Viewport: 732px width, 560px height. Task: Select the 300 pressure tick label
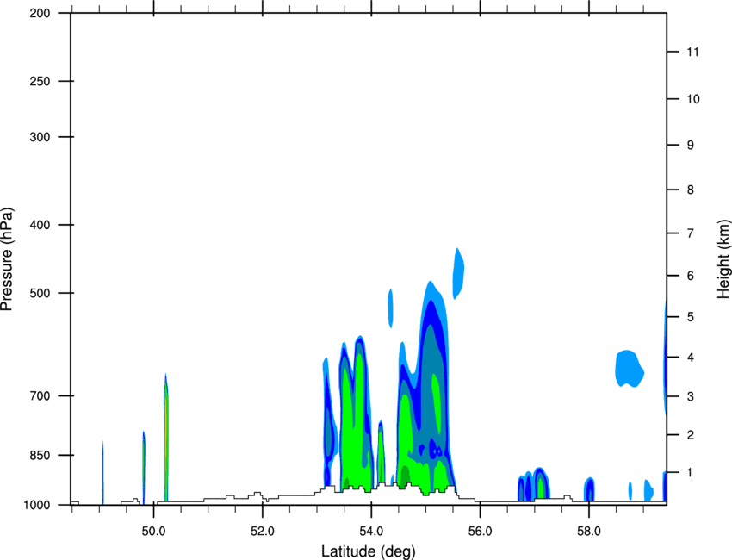40,137
